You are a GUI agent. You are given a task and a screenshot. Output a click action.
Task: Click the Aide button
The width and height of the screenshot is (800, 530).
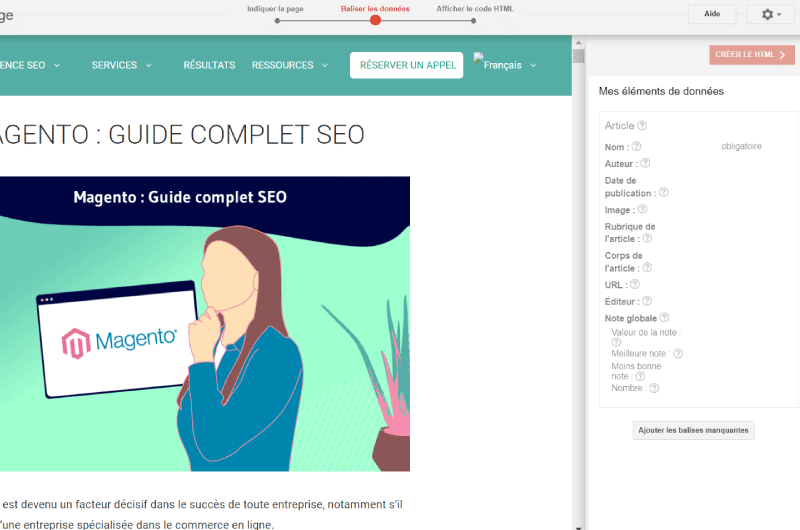pos(712,14)
